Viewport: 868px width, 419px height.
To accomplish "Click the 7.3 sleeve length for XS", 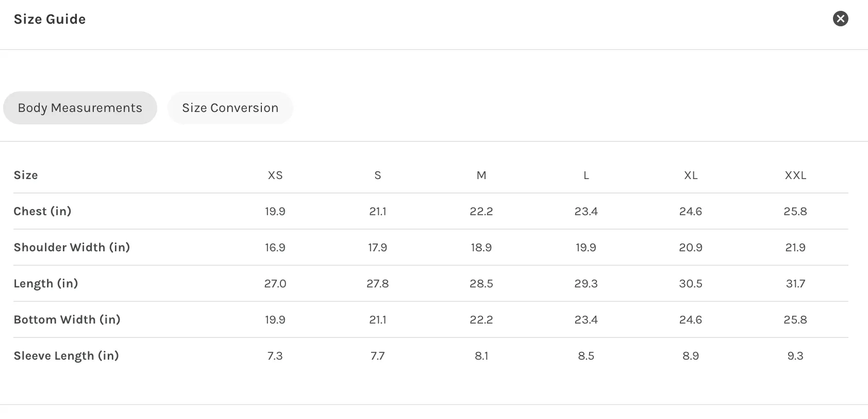I will (275, 356).
